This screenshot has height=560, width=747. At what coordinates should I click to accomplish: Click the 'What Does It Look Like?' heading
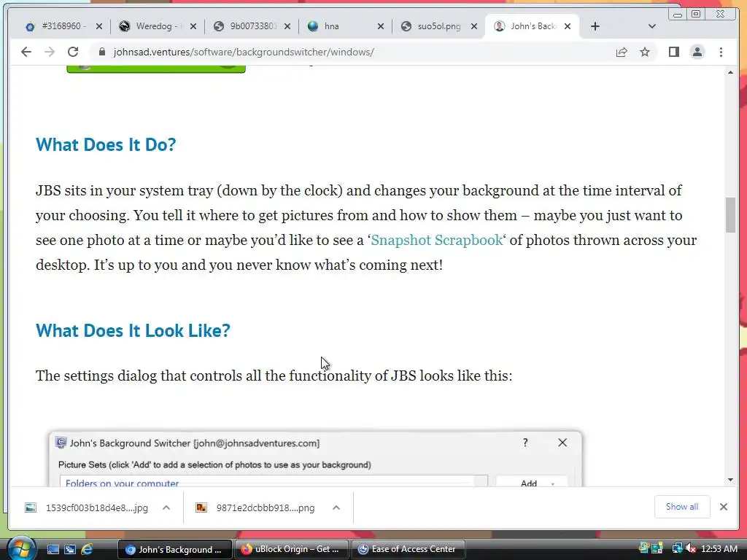[x=133, y=330]
